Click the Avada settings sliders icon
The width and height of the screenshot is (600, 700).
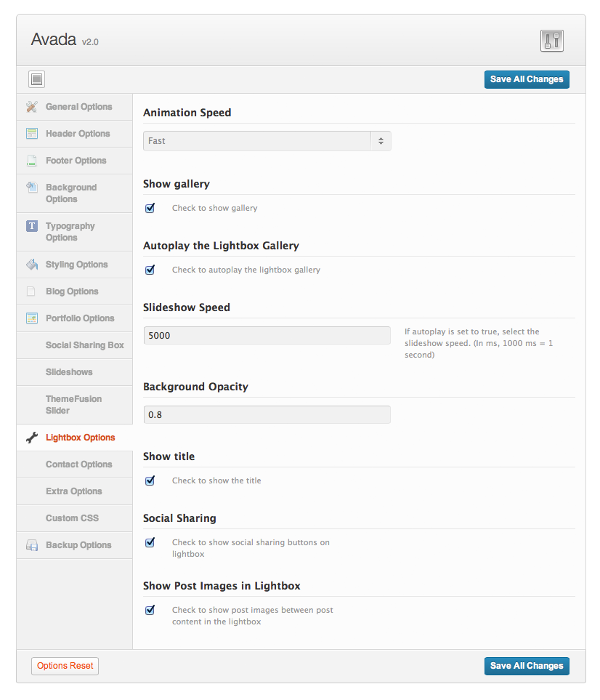click(x=552, y=41)
